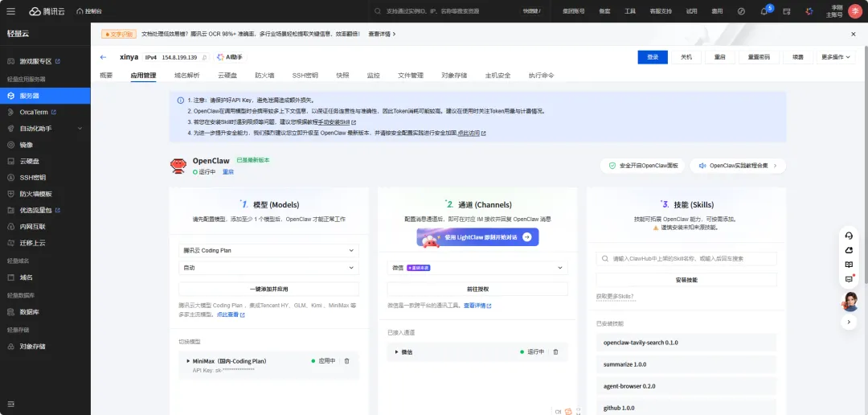Focus the ClawHub skill name search field
Image resolution: width=868 pixels, height=415 pixels.
point(686,259)
